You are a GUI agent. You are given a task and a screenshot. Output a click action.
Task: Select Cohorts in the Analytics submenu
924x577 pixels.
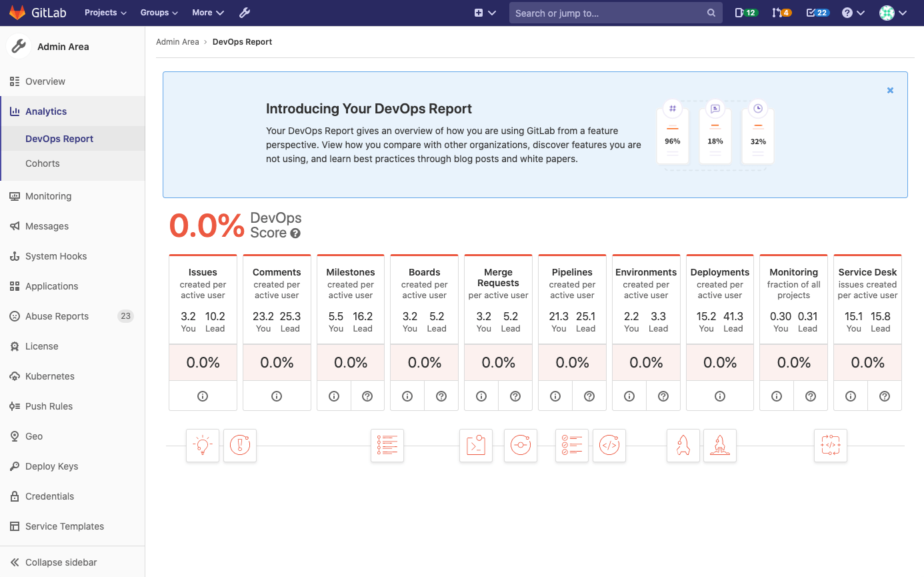(43, 163)
